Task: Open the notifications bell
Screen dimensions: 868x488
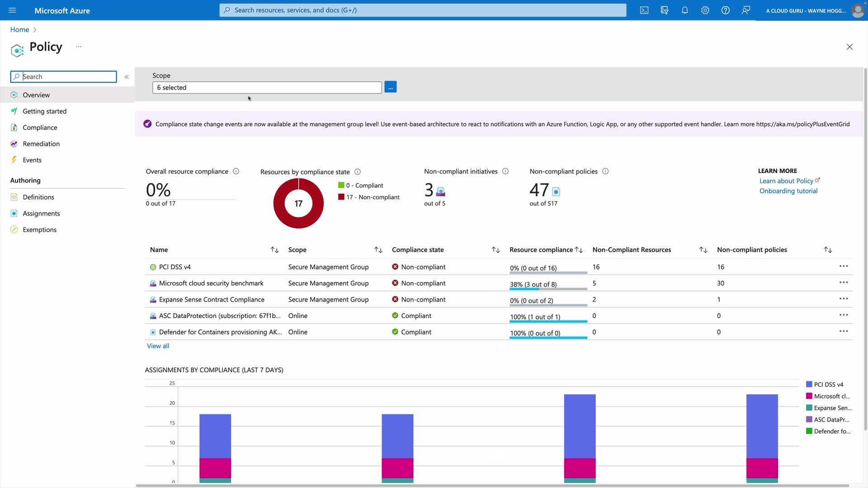Action: (x=684, y=10)
